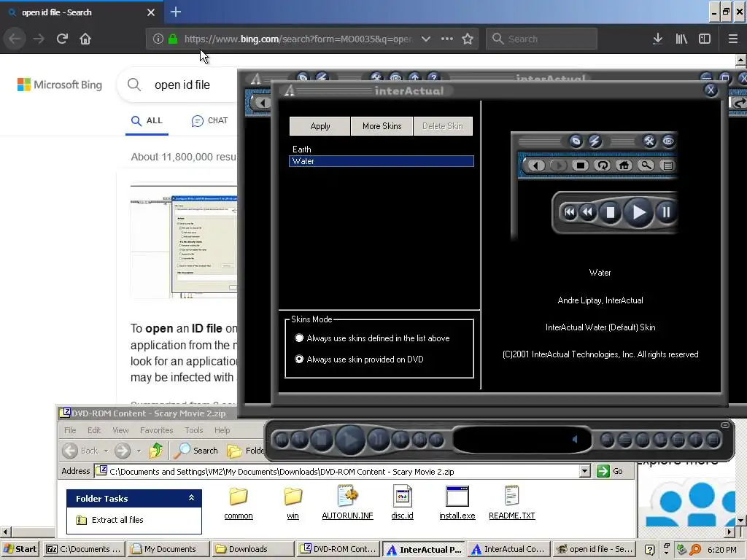747x560 pixels.
Task: Open the Forward button history dropdown arrow
Action: 139,451
